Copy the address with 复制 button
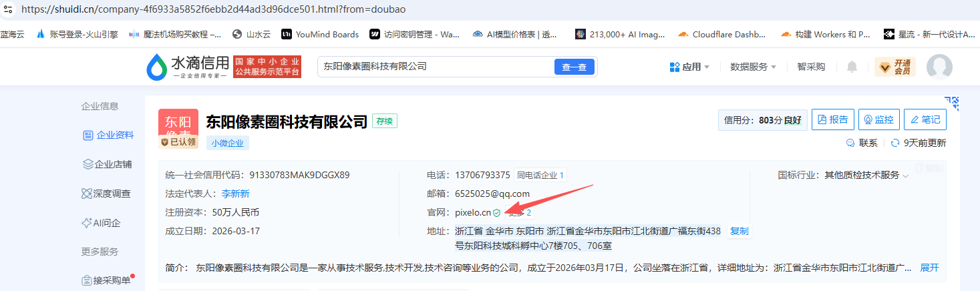The image size is (980, 291). (x=740, y=231)
